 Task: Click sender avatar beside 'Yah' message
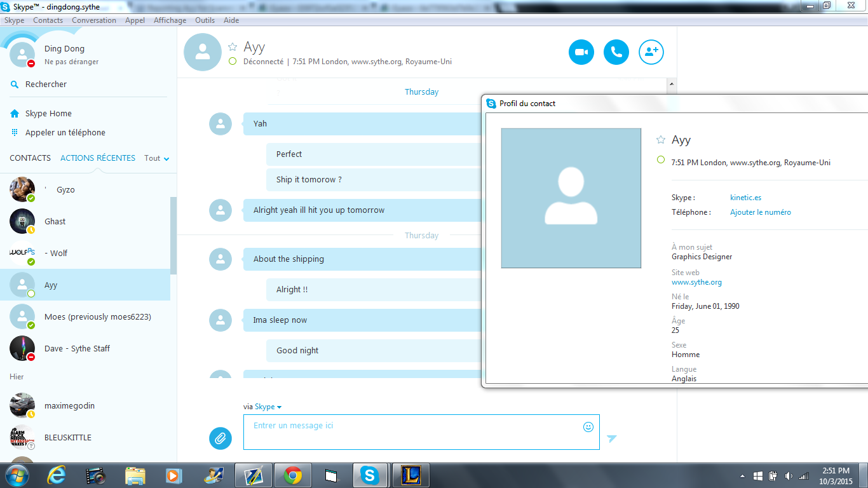pos(220,124)
